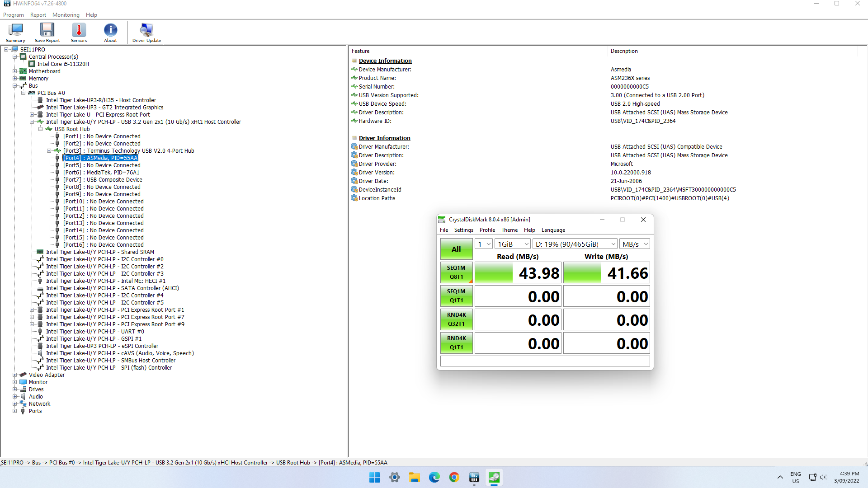This screenshot has height=488, width=868.
Task: Click the Video Adapter tree icon
Action: pyautogui.click(x=23, y=375)
